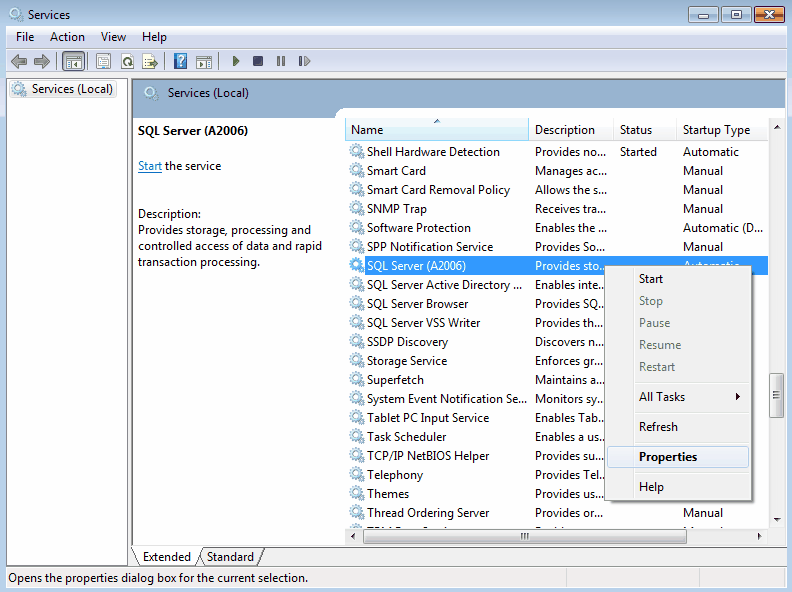
Task: Click the Restart Service toolbar icon
Action: [x=304, y=61]
